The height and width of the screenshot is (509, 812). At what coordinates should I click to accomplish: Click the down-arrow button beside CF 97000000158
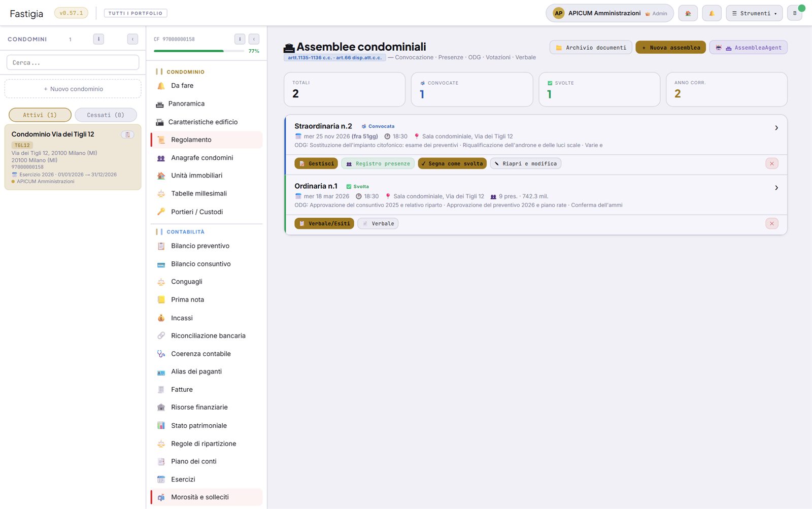pyautogui.click(x=240, y=39)
